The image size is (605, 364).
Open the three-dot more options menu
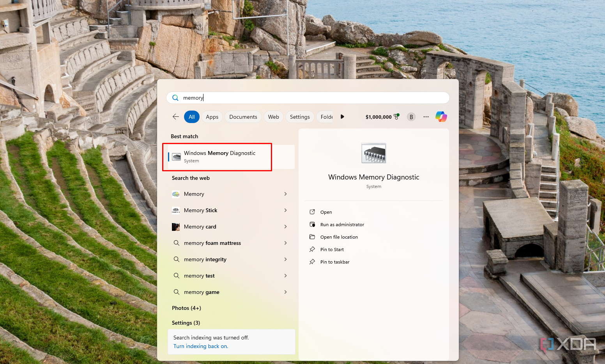point(426,117)
